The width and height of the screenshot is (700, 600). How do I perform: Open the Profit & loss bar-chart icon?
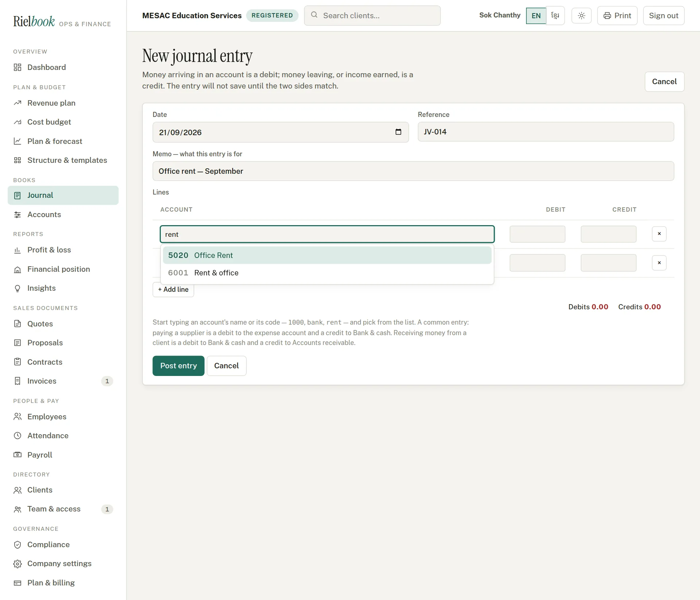(x=17, y=250)
